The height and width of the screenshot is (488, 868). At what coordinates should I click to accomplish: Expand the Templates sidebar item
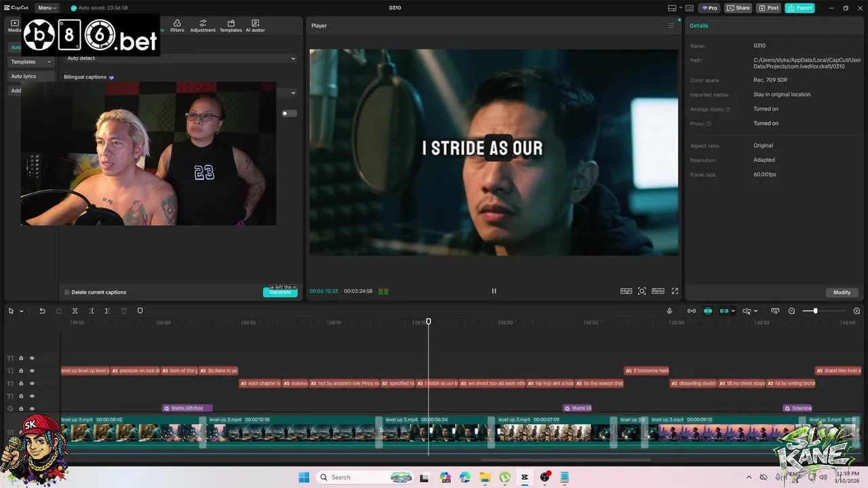click(31, 62)
